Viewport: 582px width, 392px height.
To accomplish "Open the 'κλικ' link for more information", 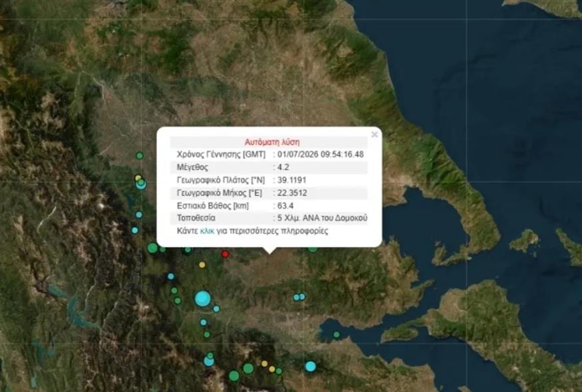I will tap(207, 231).
